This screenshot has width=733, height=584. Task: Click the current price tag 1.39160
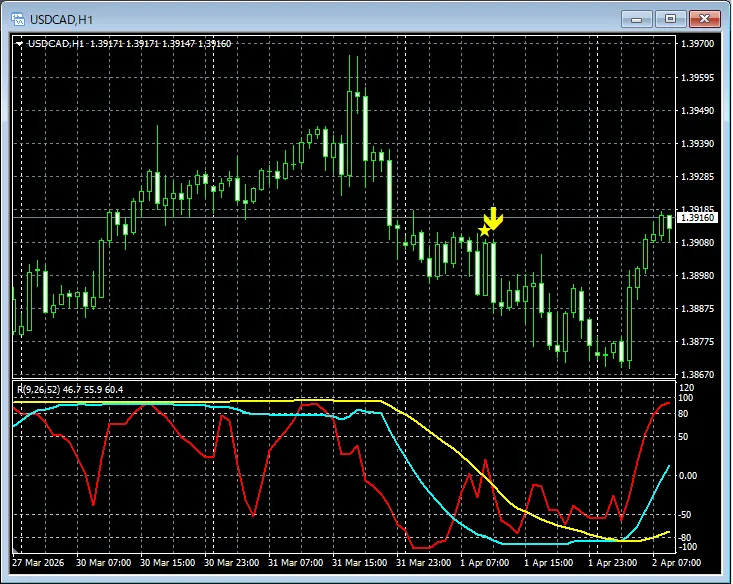(x=697, y=218)
